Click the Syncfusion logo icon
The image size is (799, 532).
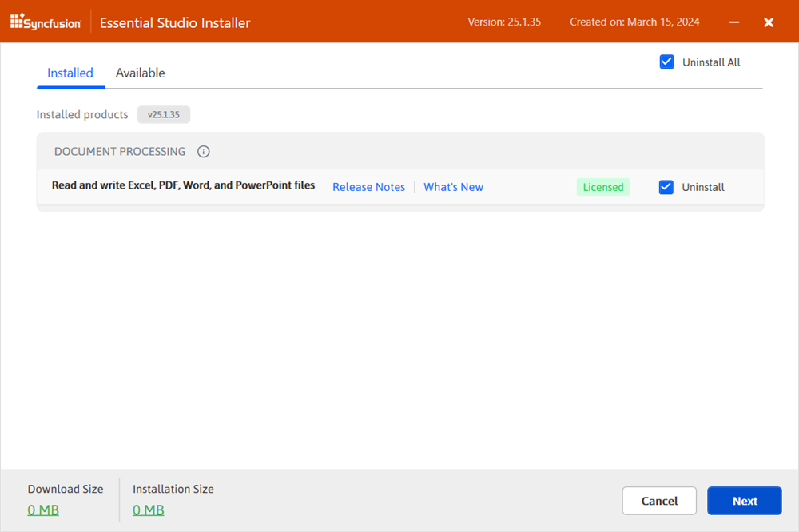tap(16, 22)
